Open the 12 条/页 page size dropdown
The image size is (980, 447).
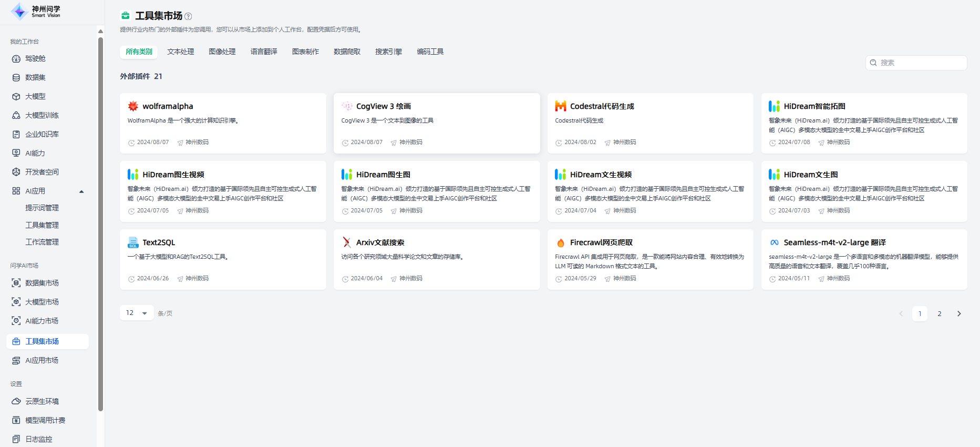click(x=137, y=313)
